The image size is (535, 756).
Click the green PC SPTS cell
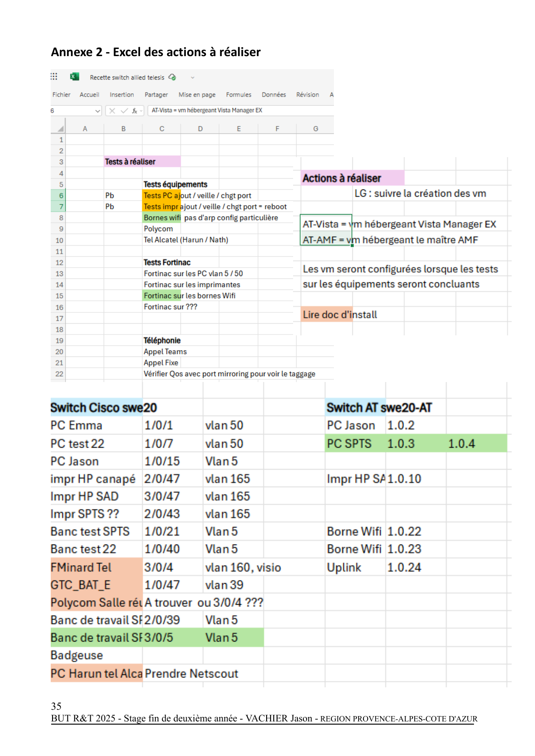[355, 444]
